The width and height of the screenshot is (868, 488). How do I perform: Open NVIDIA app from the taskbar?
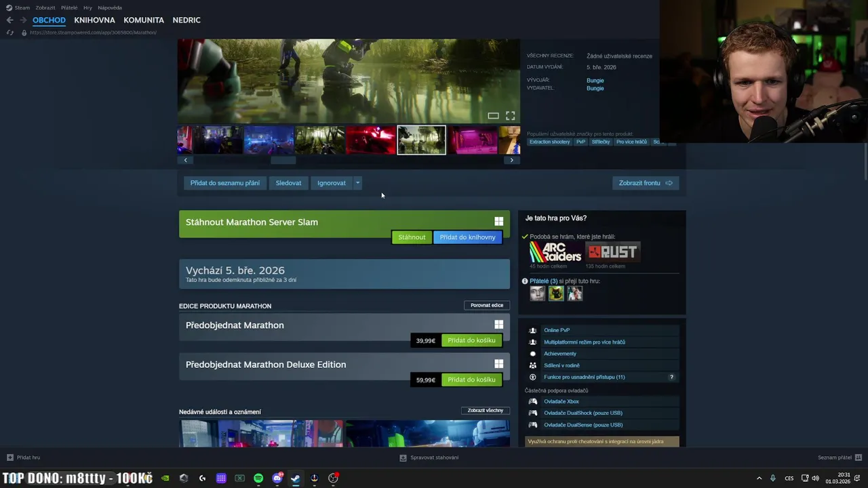click(x=165, y=479)
